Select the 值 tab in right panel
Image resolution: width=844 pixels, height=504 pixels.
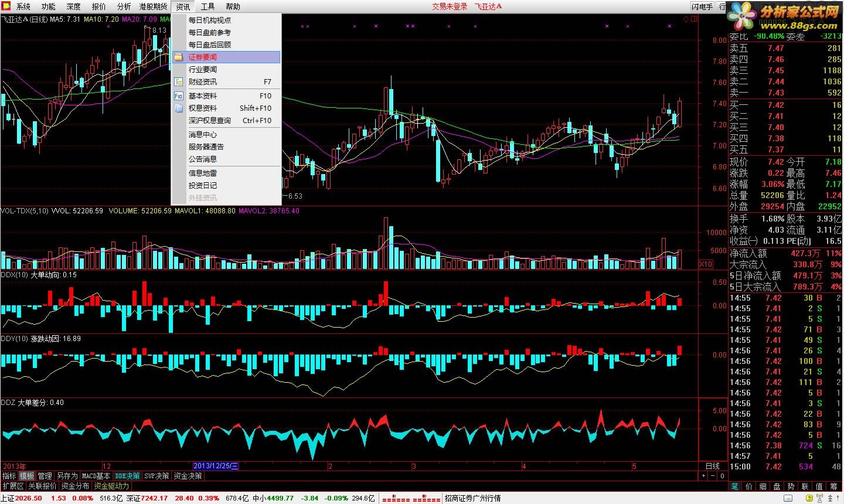click(819, 486)
